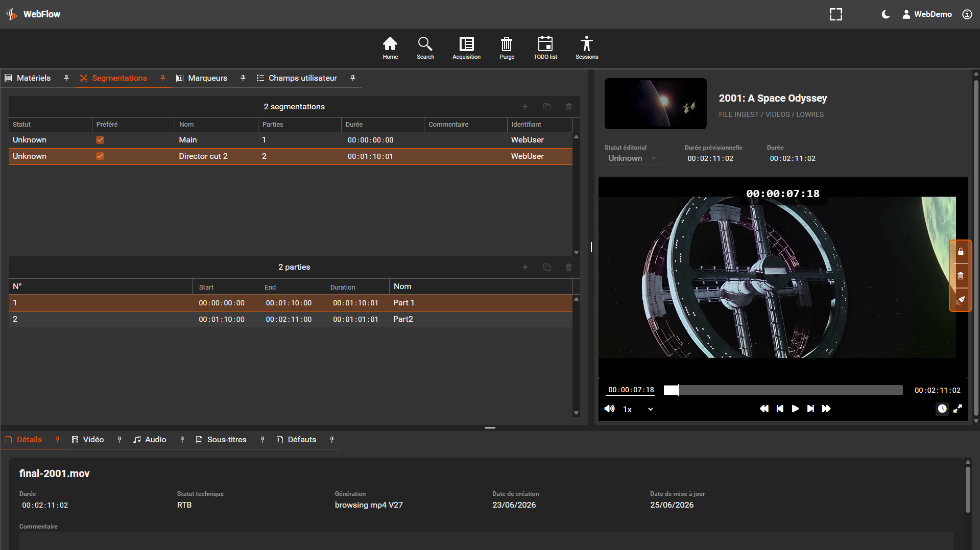Sort segmentations by Durée column

point(382,125)
